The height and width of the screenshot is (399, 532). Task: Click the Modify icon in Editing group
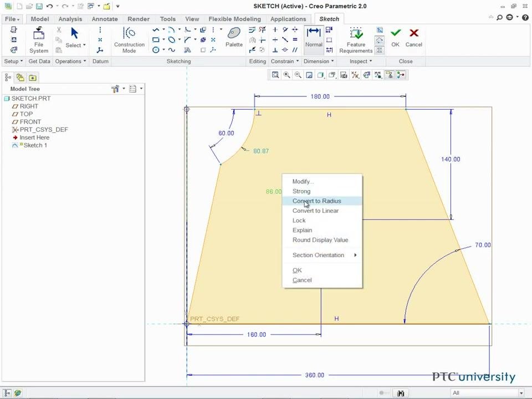point(252,30)
